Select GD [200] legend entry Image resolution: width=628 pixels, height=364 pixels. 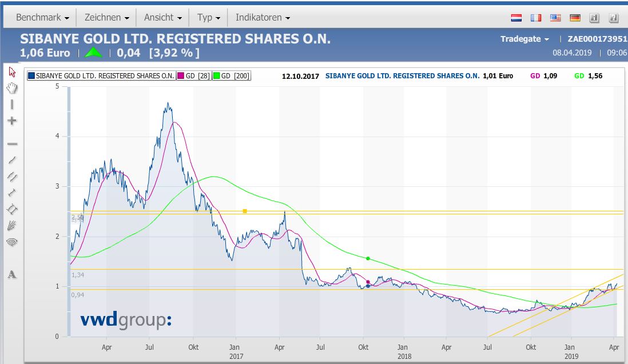pos(232,75)
